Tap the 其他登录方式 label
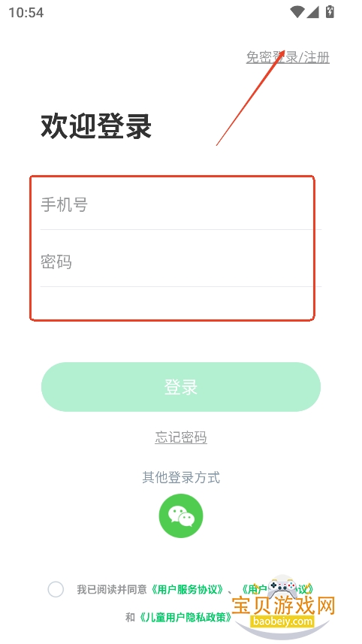Viewport: 362px width, 644px height. (181, 477)
